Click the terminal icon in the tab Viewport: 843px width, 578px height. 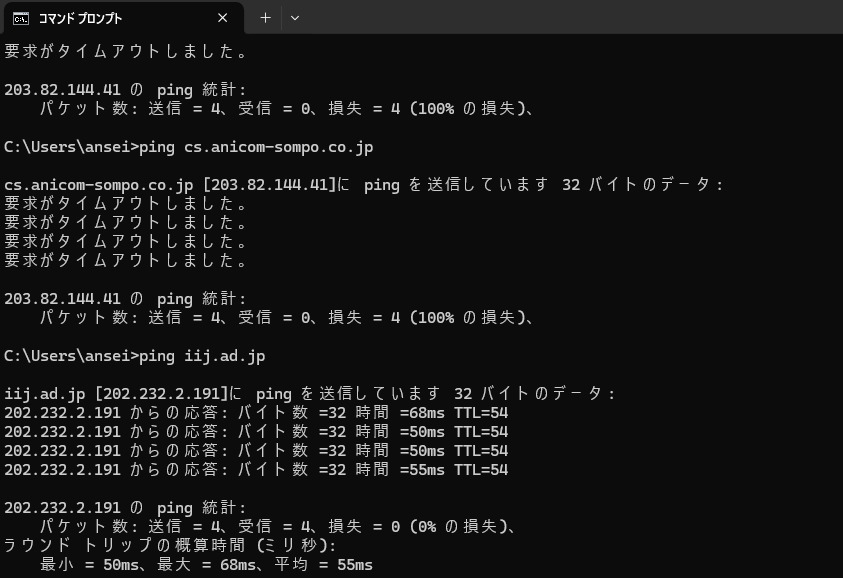[21, 19]
